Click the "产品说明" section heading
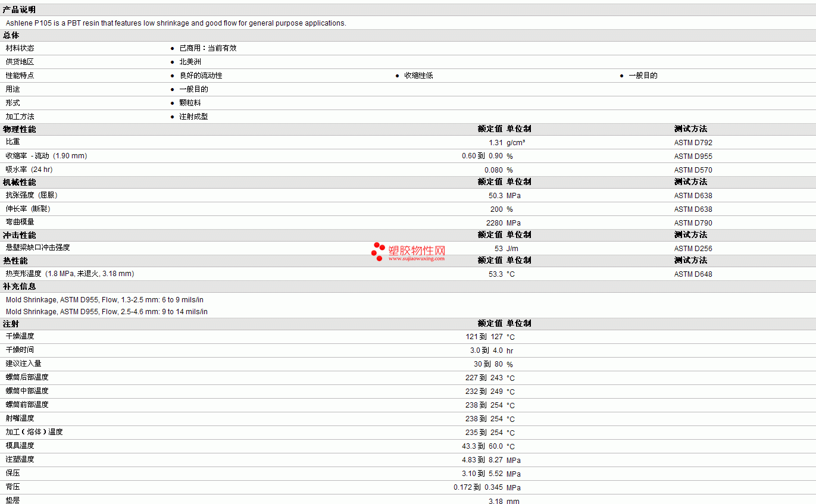The width and height of the screenshot is (816, 504). tap(19, 10)
